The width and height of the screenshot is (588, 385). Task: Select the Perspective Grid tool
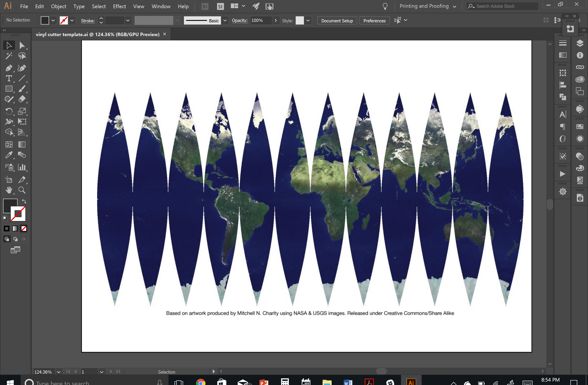click(x=22, y=132)
